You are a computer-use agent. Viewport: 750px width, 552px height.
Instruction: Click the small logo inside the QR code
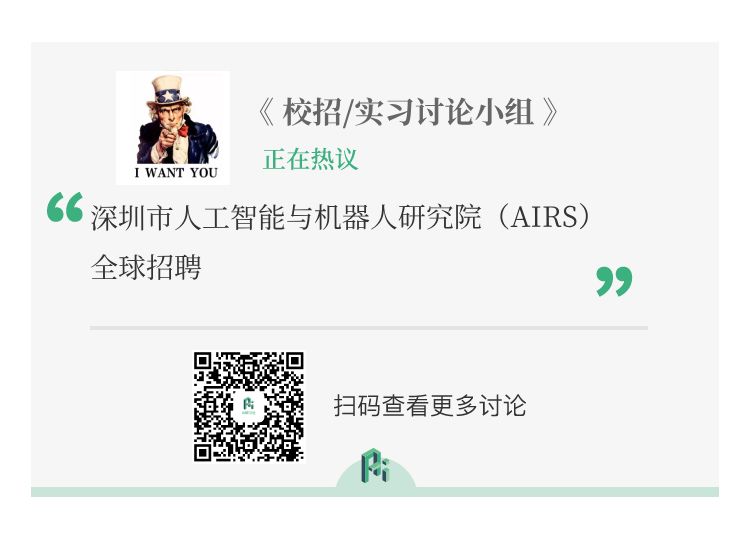249,407
